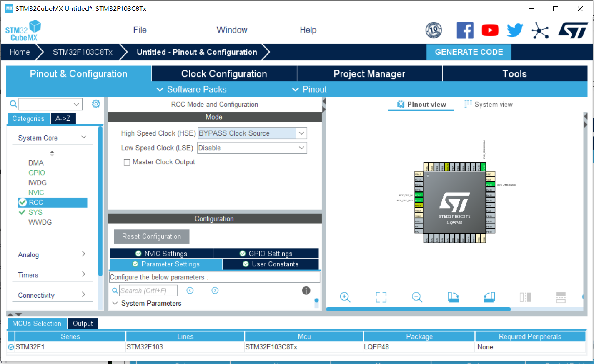Select the Categories tab
This screenshot has width=594, height=364.
click(28, 119)
